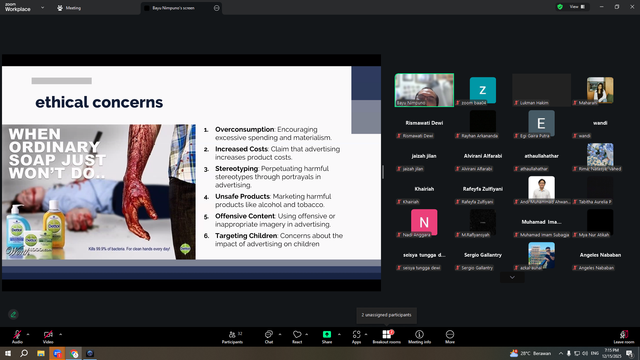The height and width of the screenshot is (360, 640).
Task: Click Angeles Nababan participant name
Action: pos(600,255)
